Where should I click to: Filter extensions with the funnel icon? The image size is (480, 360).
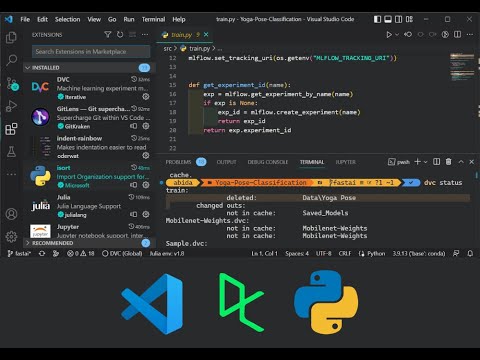coord(108,35)
